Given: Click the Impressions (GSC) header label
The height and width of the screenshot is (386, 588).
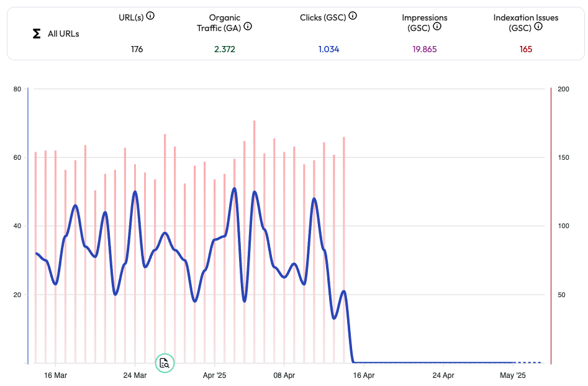Looking at the screenshot, I should pos(424,22).
